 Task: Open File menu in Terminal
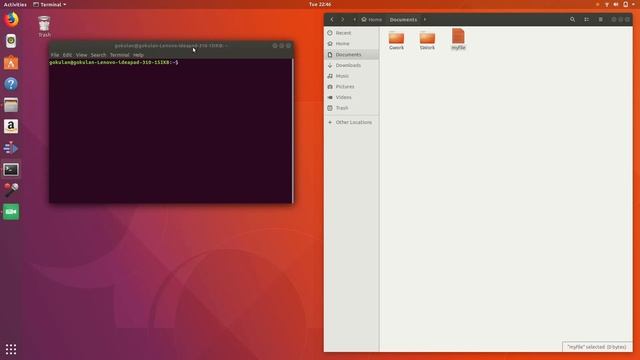[x=55, y=55]
